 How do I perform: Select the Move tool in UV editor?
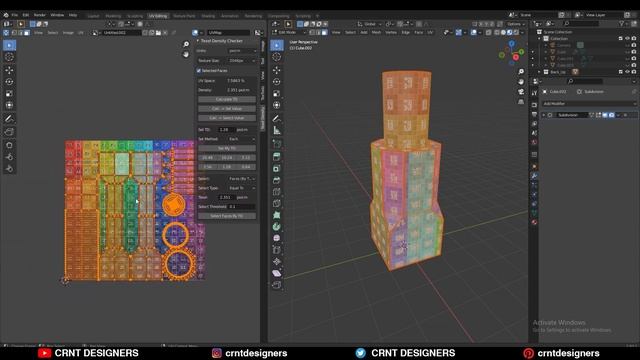pos(9,70)
